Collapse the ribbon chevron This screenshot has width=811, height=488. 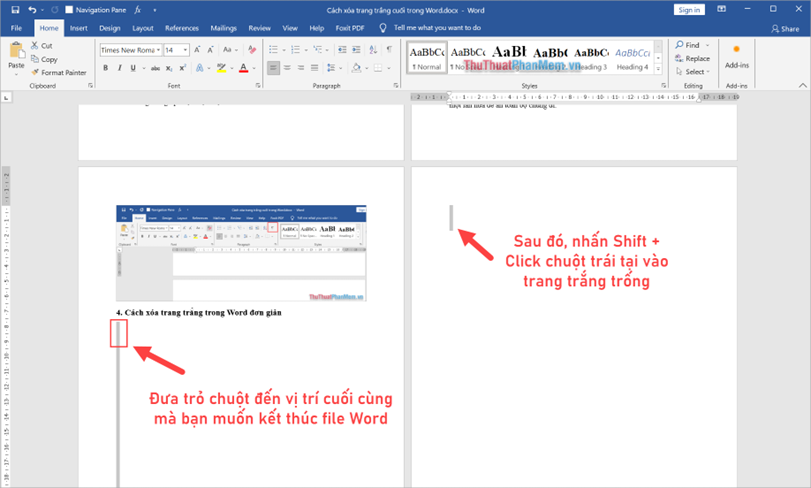pos(802,85)
